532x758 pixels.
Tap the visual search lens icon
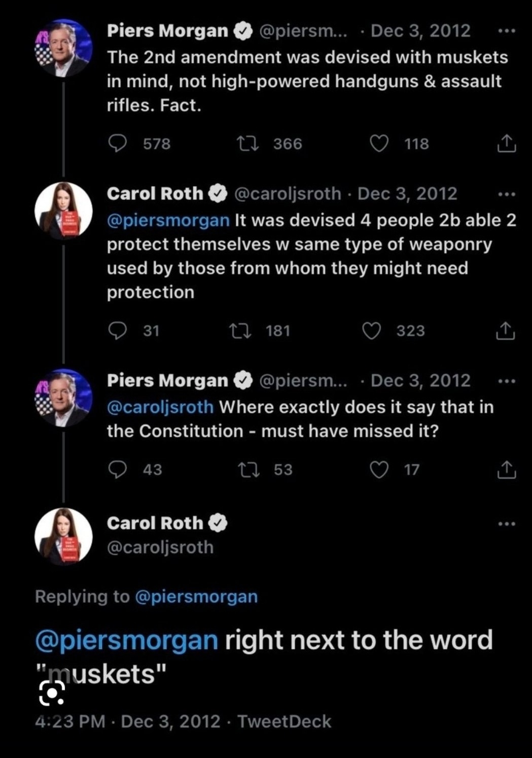tap(52, 693)
